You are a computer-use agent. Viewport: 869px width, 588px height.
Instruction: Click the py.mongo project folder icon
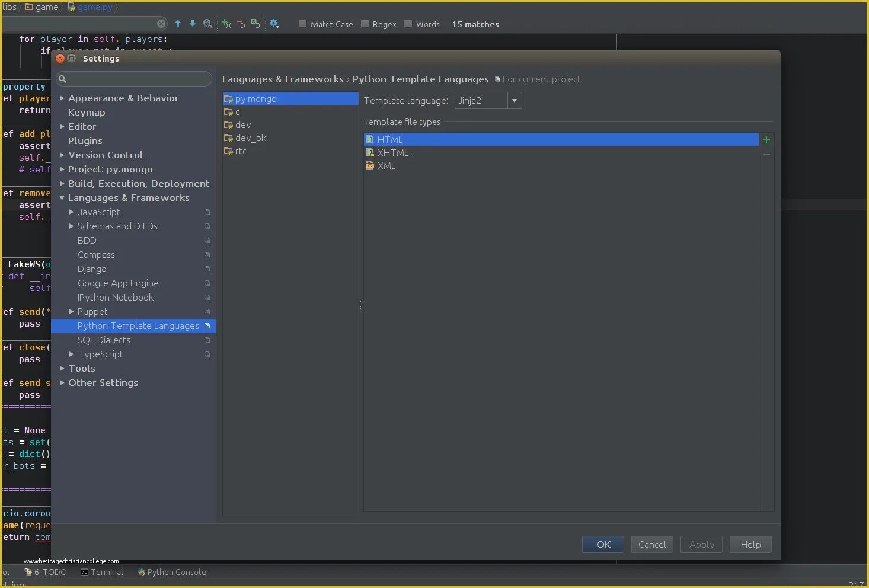228,99
